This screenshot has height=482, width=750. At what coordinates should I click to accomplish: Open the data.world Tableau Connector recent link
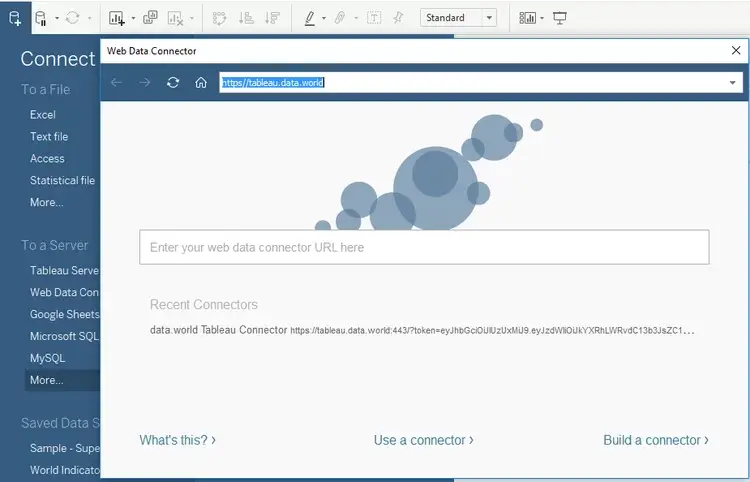point(422,330)
